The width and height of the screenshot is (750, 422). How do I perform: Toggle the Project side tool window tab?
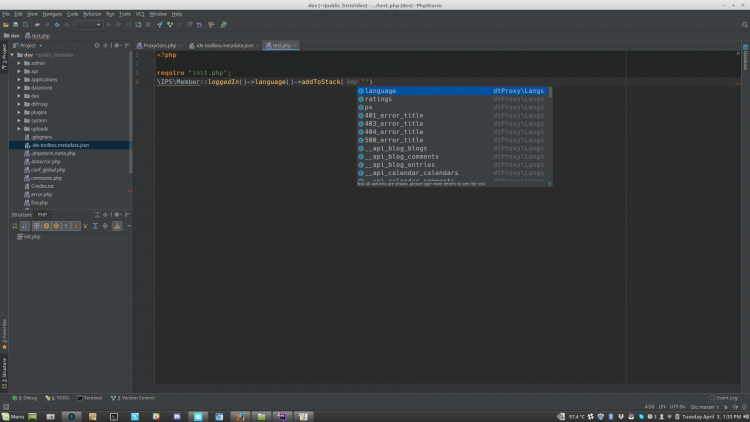(4, 55)
